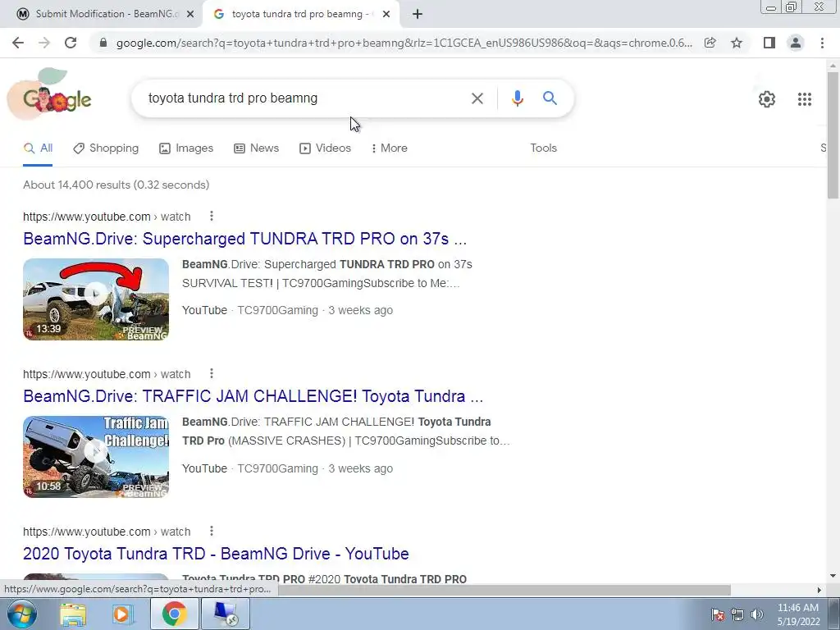Open the remote desktop taskbar icon
Image resolution: width=840 pixels, height=630 pixels.
pos(225,614)
